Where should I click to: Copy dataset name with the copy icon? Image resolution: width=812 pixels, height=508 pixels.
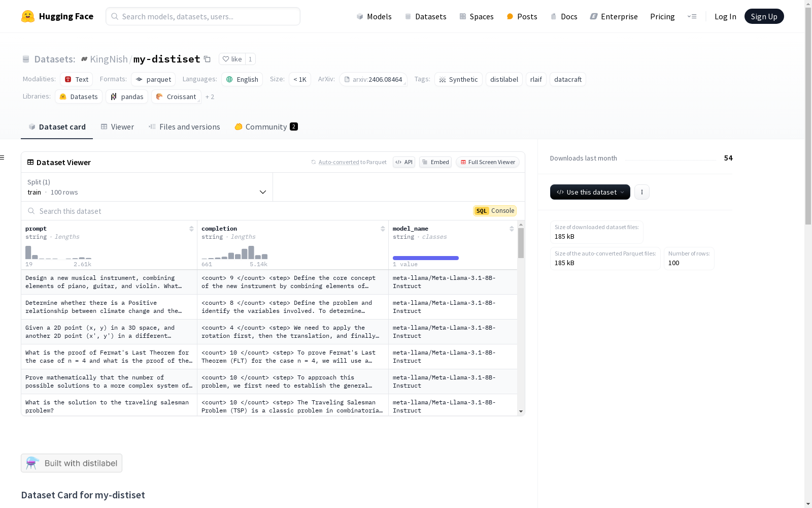pos(207,59)
